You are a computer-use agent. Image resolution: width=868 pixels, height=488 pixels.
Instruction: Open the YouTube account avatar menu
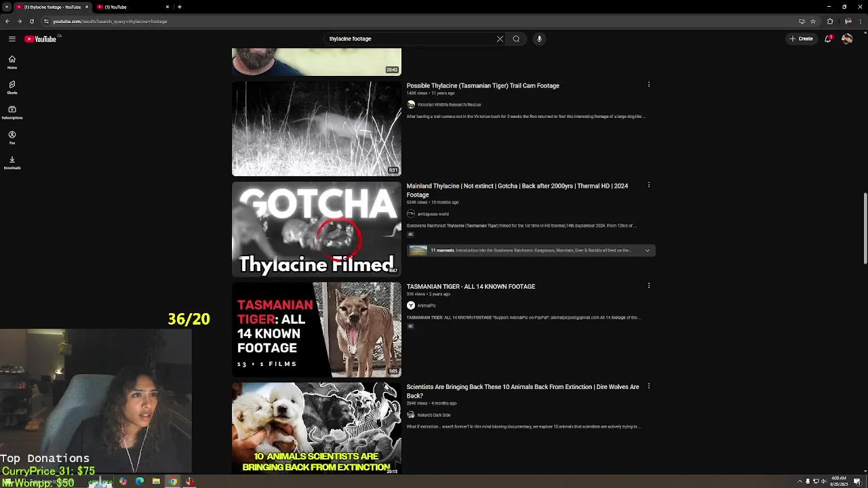click(847, 39)
